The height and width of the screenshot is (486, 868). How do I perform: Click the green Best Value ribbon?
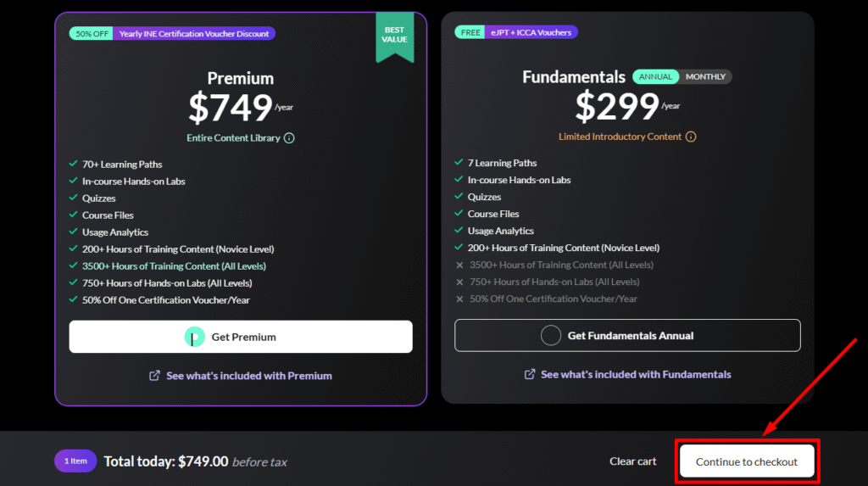tap(394, 36)
